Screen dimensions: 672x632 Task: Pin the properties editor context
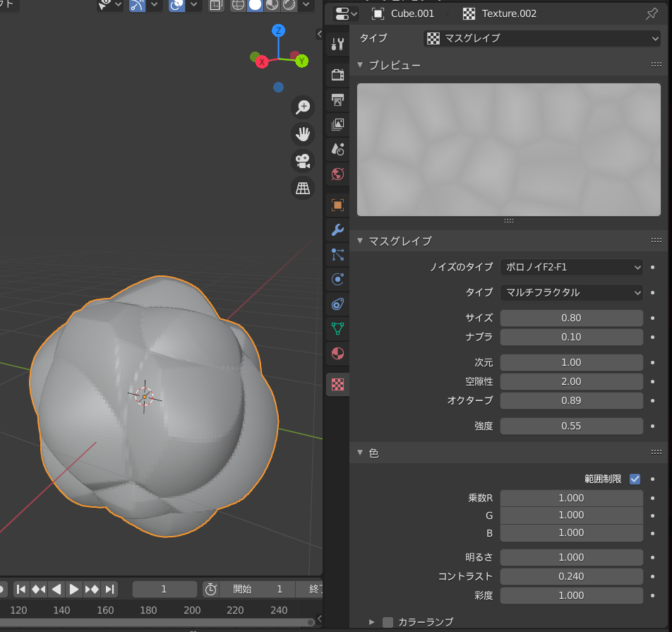tap(652, 13)
